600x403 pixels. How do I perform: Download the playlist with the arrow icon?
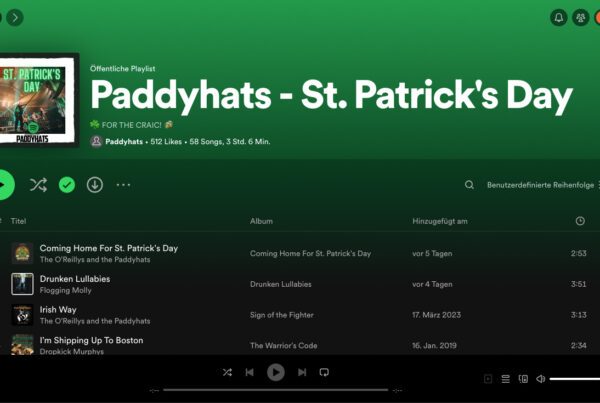[x=95, y=185]
